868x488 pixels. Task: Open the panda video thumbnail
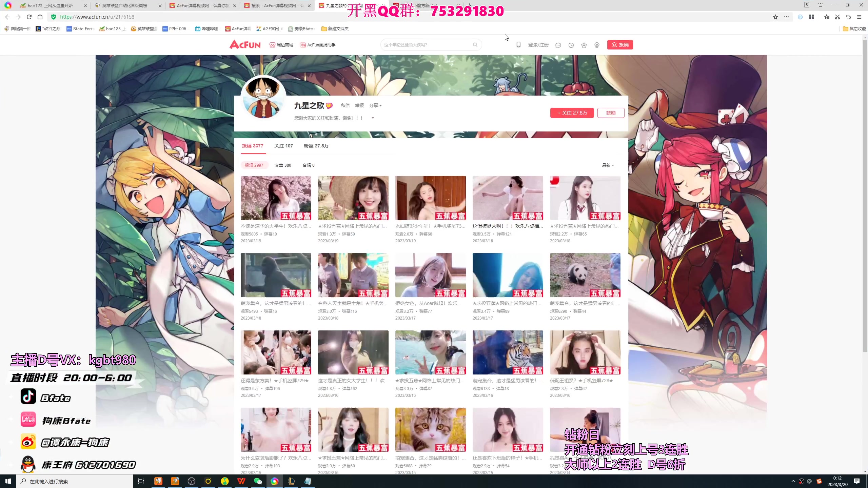coord(585,275)
